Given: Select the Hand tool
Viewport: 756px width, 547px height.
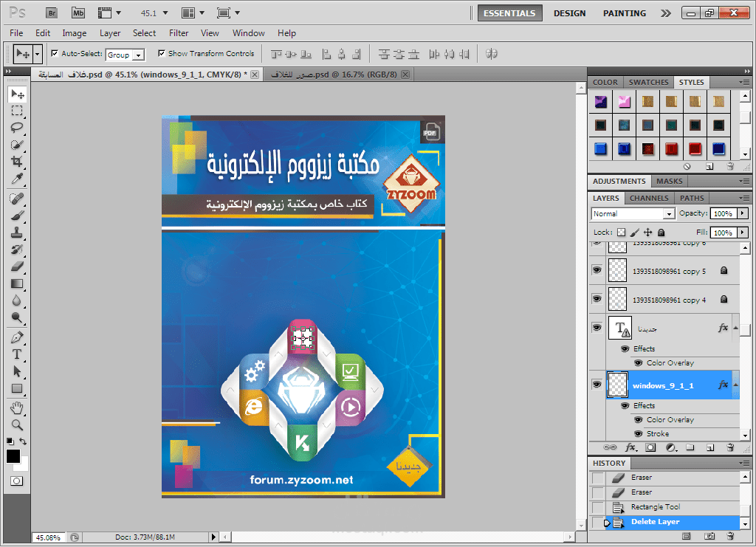Looking at the screenshot, I should (x=17, y=408).
